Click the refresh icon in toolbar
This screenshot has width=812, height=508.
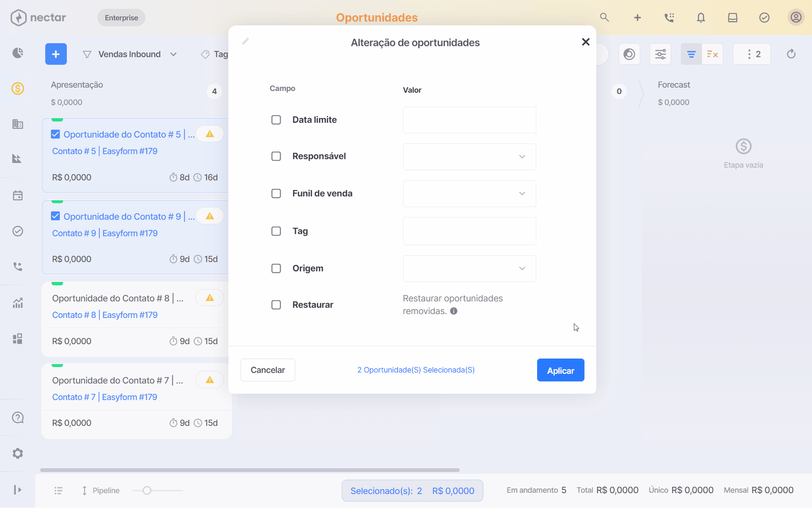pos(791,54)
